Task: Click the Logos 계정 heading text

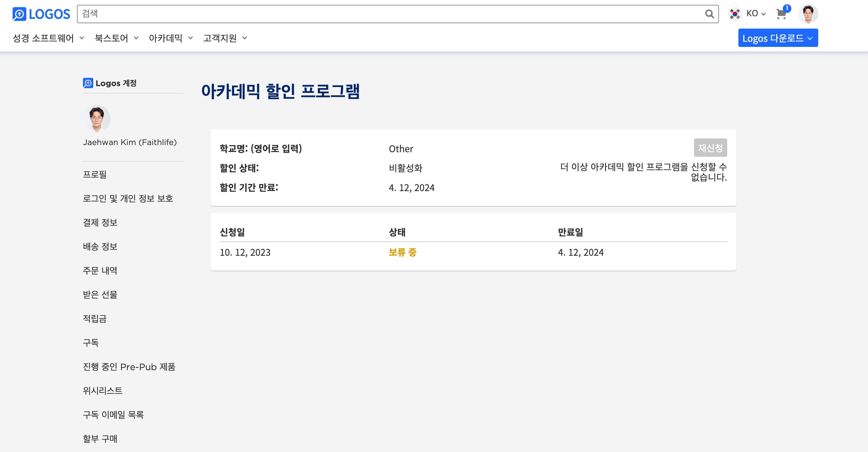Action: [x=116, y=83]
